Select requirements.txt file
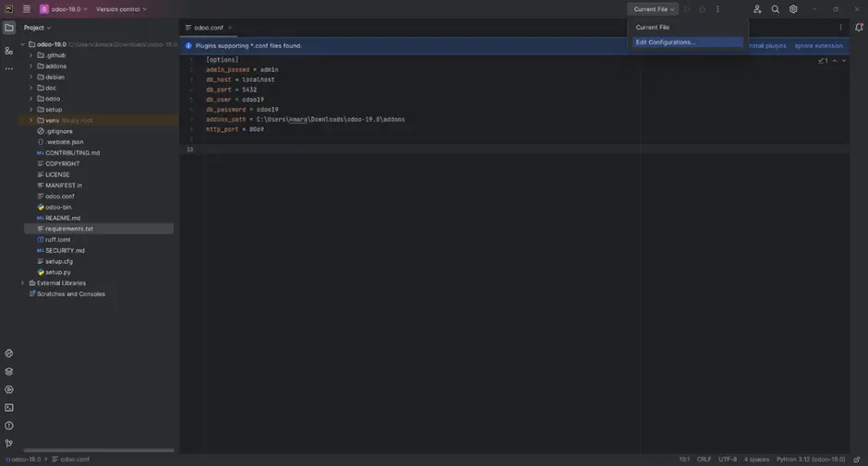 click(x=99, y=229)
